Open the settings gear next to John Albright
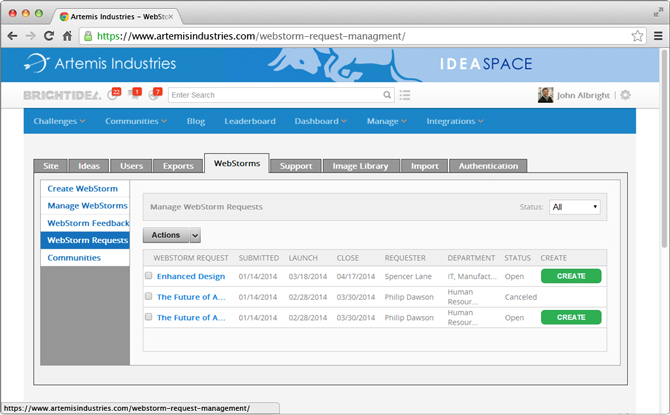The height and width of the screenshot is (415, 670). [625, 95]
